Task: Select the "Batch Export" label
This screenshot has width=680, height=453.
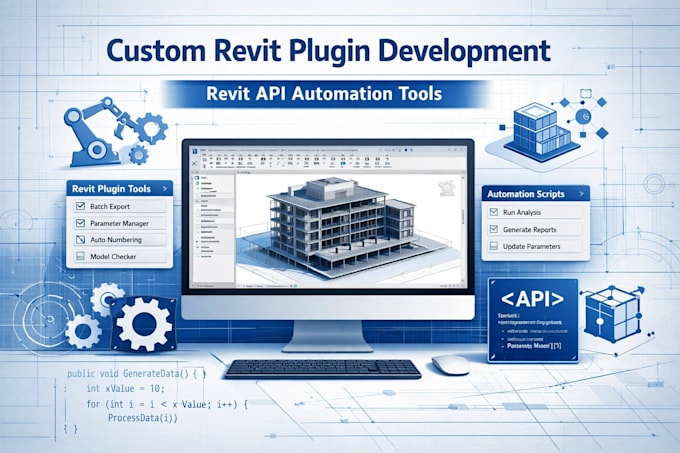Action: 110,207
